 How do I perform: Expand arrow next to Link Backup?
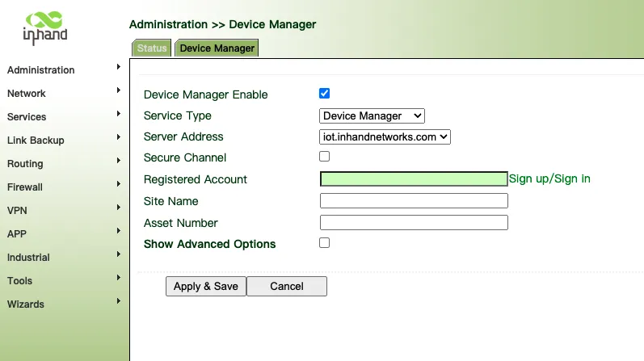coord(118,136)
